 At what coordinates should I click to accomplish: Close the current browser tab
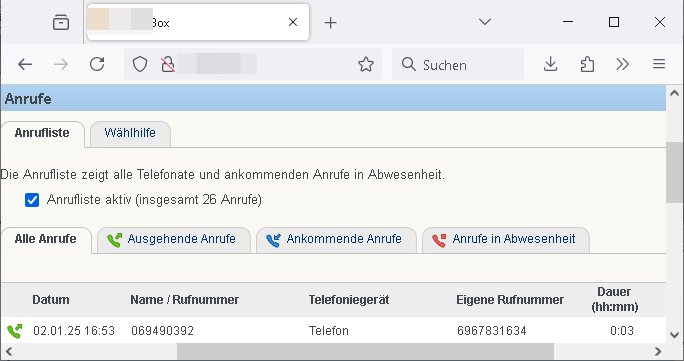293,22
